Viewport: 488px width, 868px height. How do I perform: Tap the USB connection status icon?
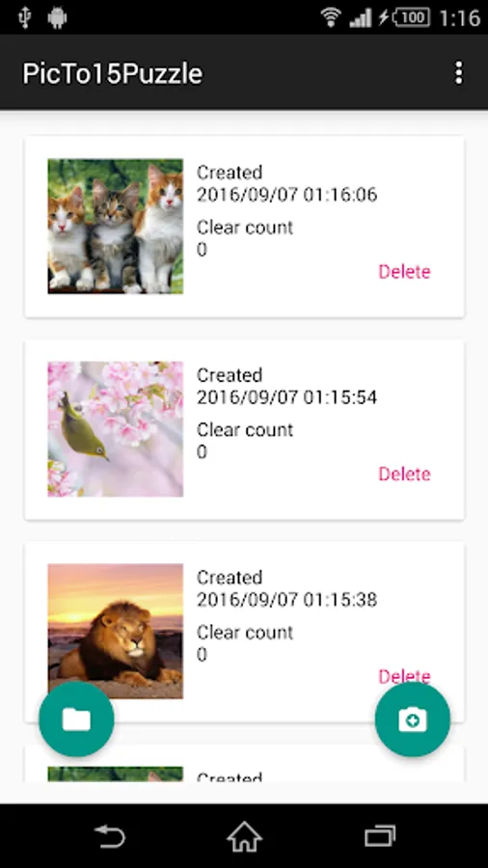click(24, 17)
